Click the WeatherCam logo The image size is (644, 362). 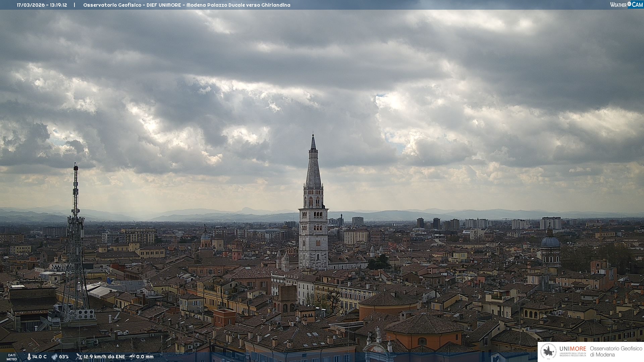pos(626,5)
